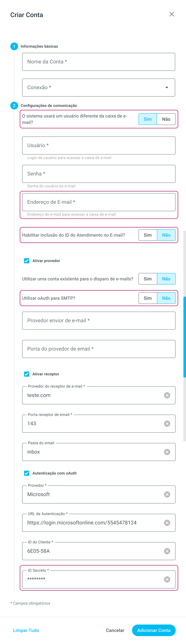The height and width of the screenshot is (644, 186).
Task: Disable Autenticação com oAuth checkbox
Action: point(27,473)
